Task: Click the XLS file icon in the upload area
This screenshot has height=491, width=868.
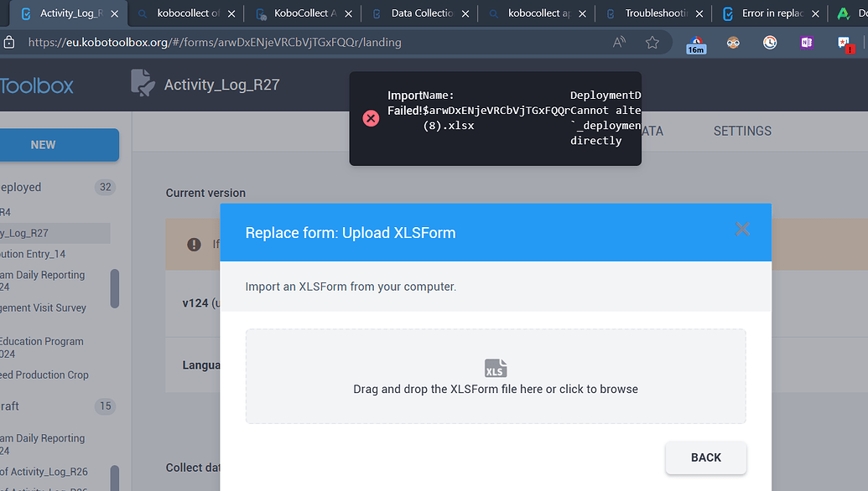Action: coord(496,368)
